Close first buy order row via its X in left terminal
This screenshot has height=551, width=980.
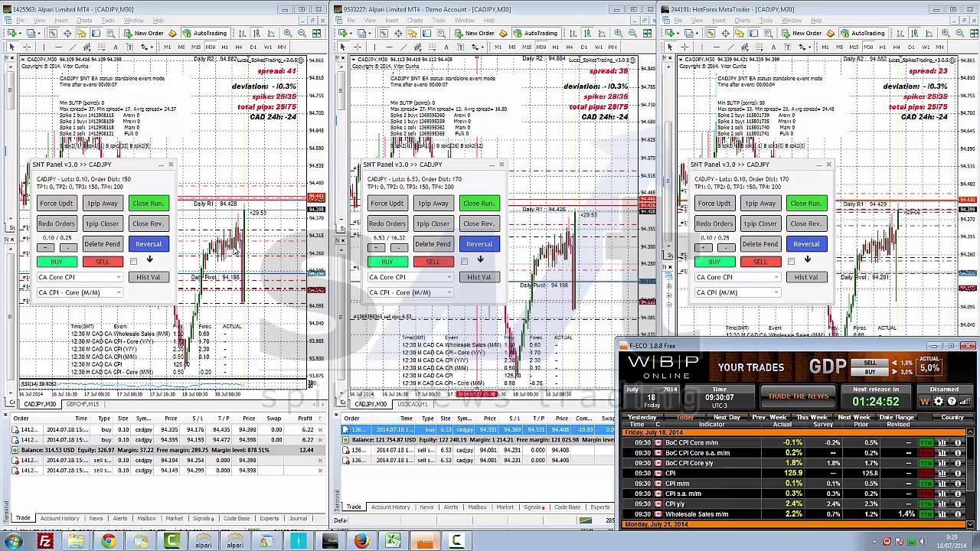(x=320, y=429)
